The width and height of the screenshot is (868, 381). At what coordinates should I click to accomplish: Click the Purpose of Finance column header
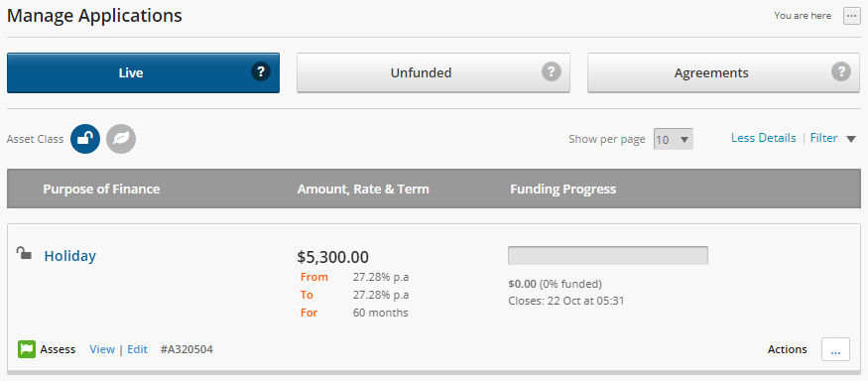pos(101,189)
